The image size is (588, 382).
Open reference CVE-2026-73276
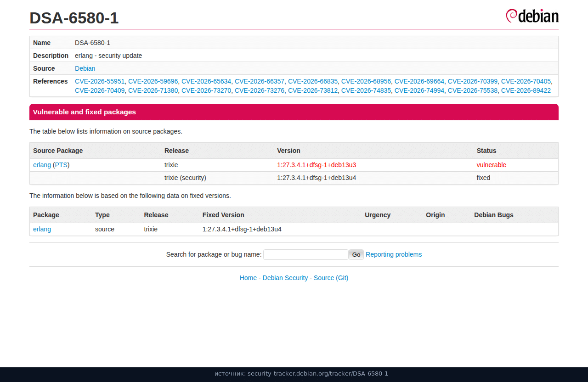point(260,90)
